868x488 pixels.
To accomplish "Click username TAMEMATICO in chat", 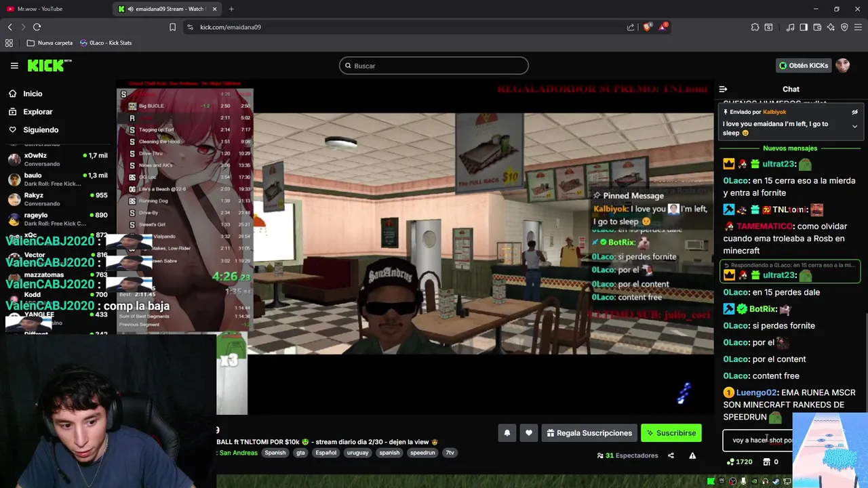I will click(x=764, y=226).
